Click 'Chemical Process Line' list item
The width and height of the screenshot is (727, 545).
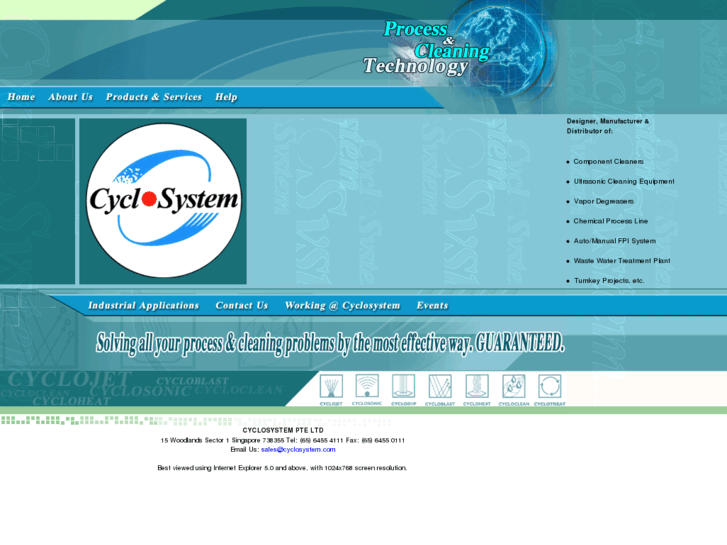click(611, 221)
